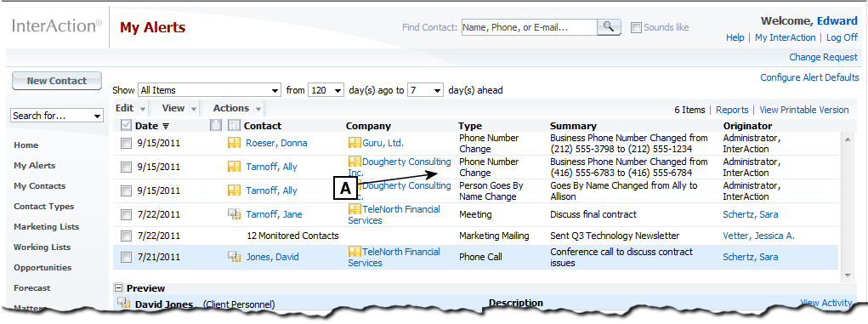This screenshot has height=324, width=868.
Task: Click activity icon beside Tarnoff, Jane
Action: point(234,213)
